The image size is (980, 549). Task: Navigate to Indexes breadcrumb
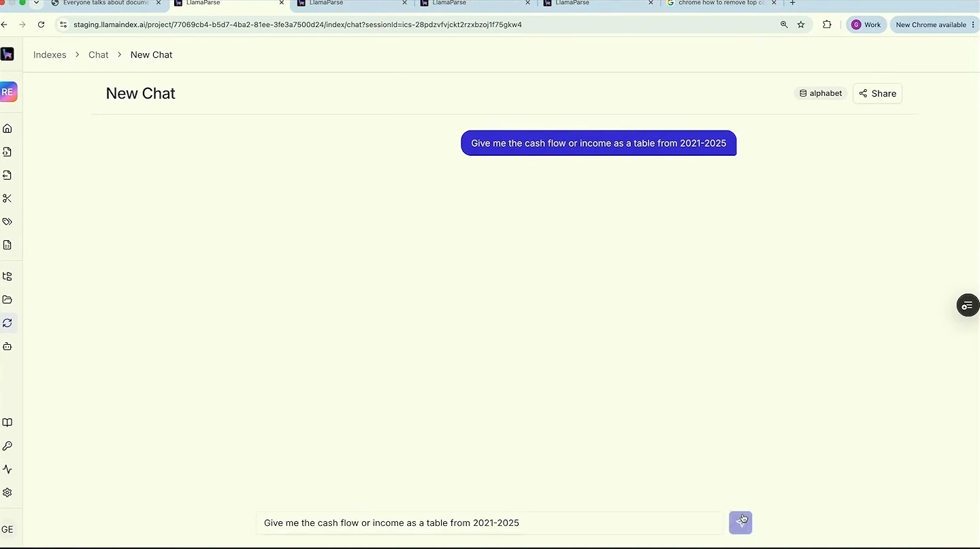[50, 54]
